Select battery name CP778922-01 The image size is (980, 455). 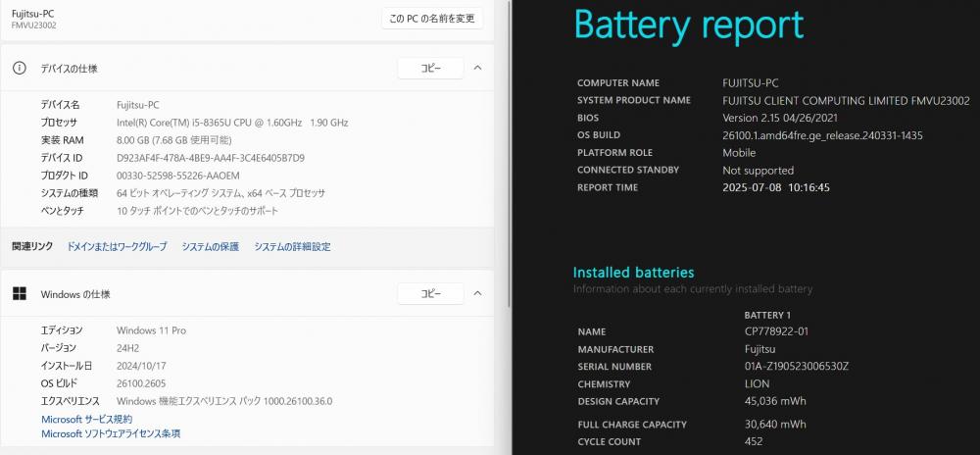point(776,331)
